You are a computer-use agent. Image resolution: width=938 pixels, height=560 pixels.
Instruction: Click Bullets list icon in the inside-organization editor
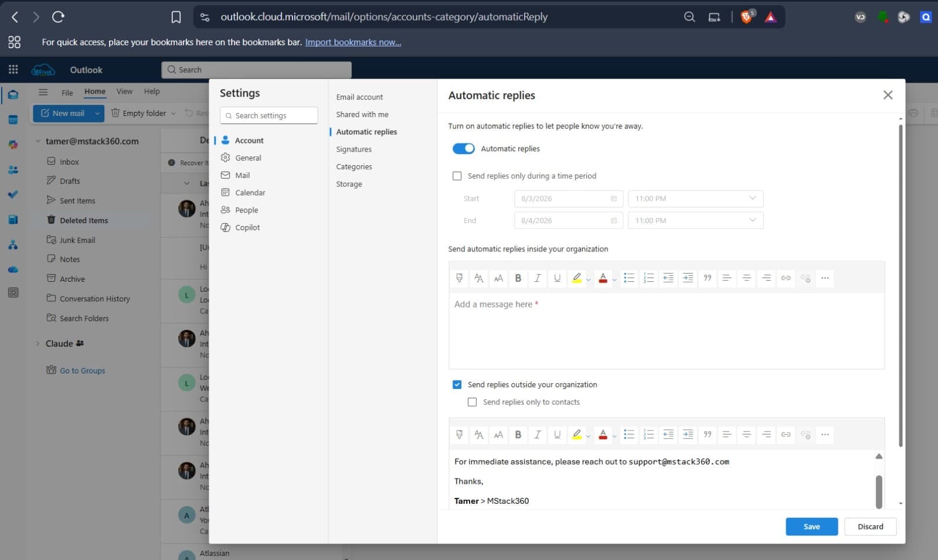629,278
